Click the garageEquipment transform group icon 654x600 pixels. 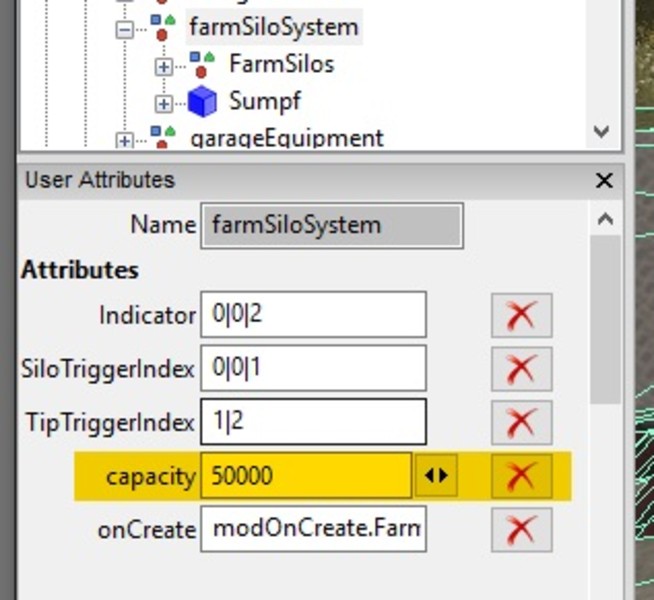[x=163, y=137]
